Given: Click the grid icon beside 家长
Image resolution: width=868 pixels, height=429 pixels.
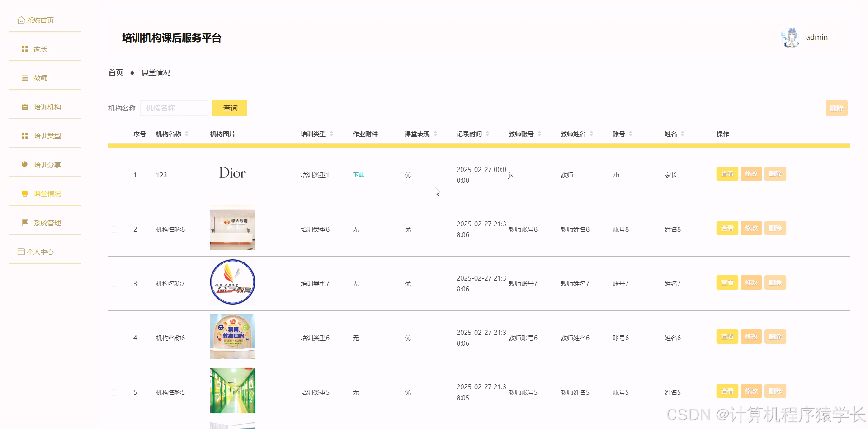Looking at the screenshot, I should coord(25,49).
